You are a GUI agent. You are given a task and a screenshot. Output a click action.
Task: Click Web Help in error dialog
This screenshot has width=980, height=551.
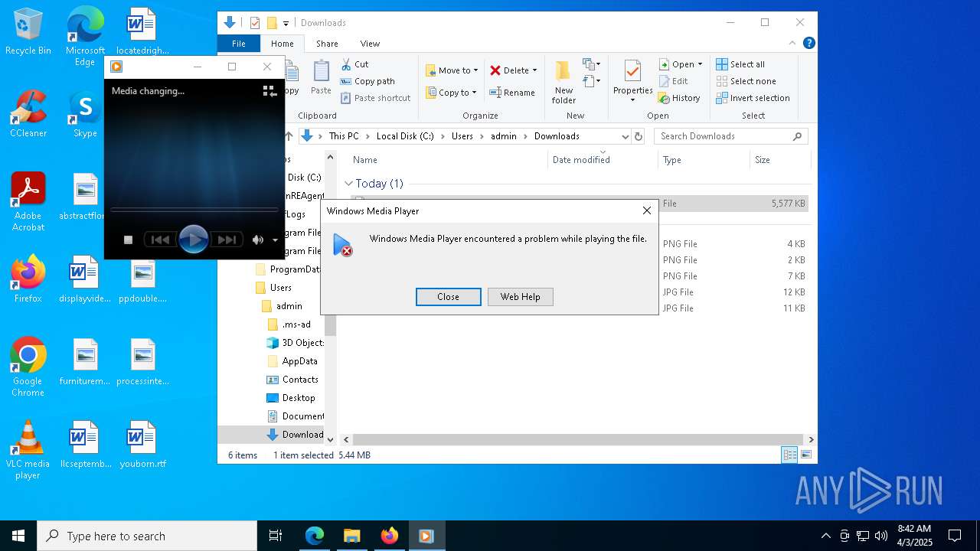[x=520, y=297]
